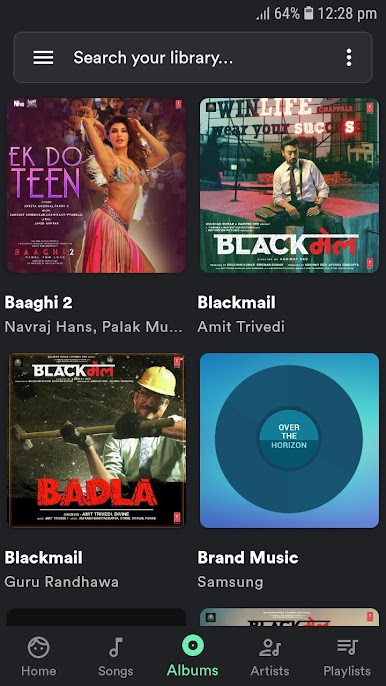
Task: Tap the Albums disc icon
Action: click(193, 646)
